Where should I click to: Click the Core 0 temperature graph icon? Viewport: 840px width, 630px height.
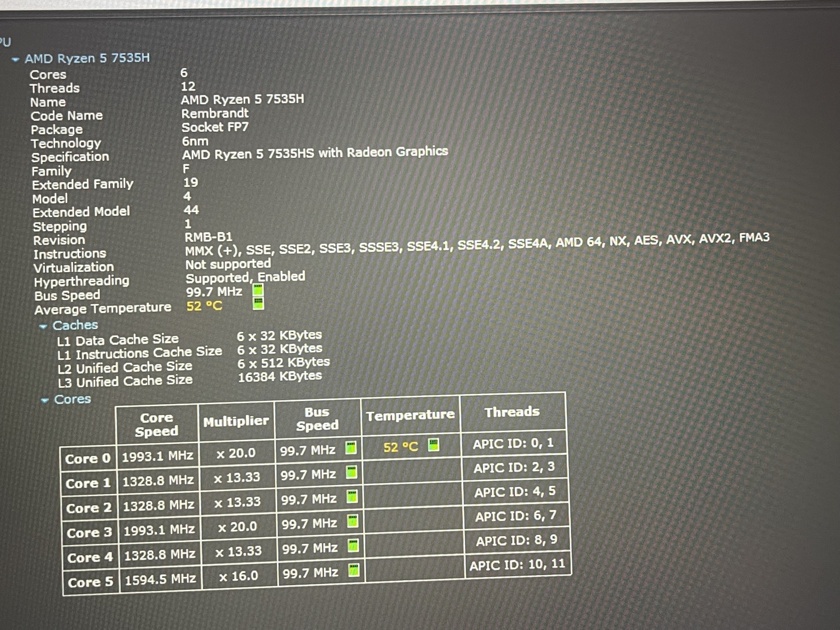[x=433, y=445]
